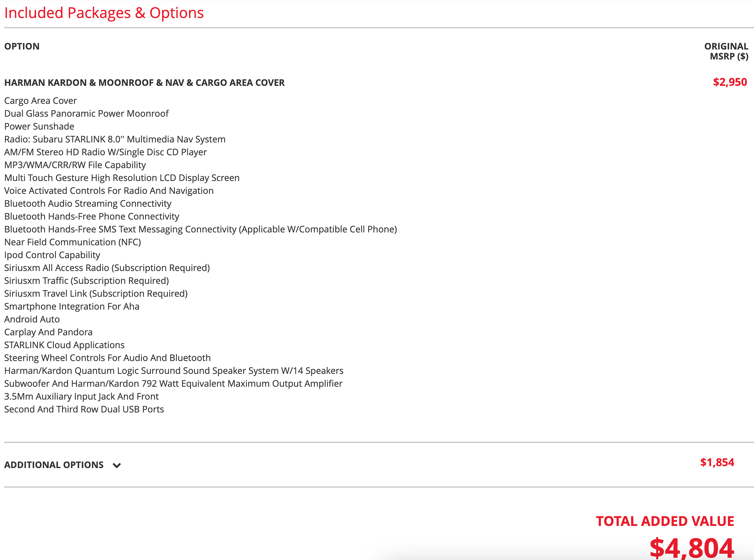Click the Additional Options label

pos(54,465)
